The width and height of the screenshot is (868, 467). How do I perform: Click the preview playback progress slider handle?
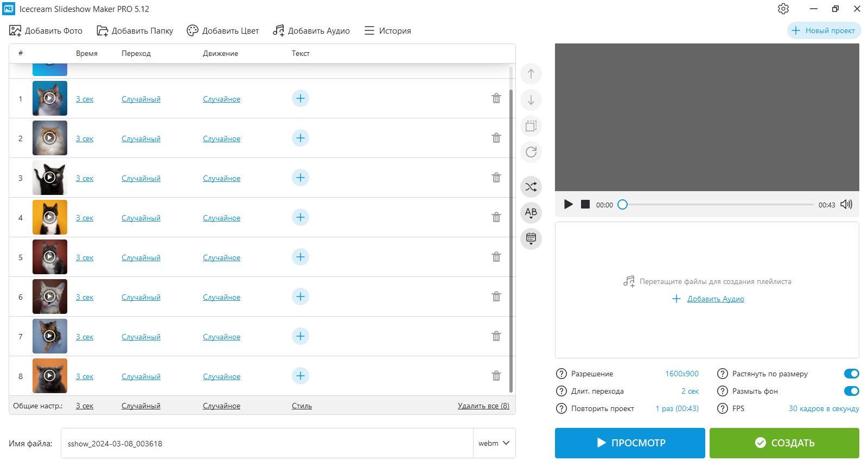pos(623,204)
